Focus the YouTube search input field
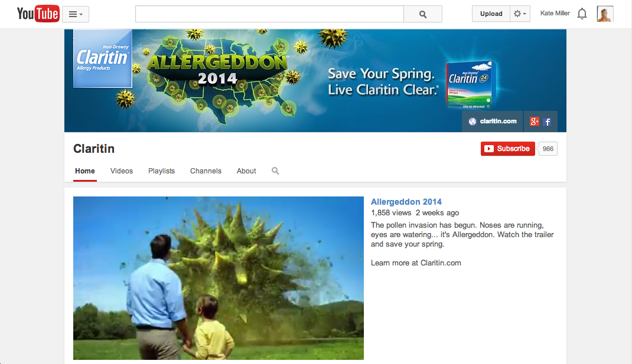632x364 pixels. 269,14
